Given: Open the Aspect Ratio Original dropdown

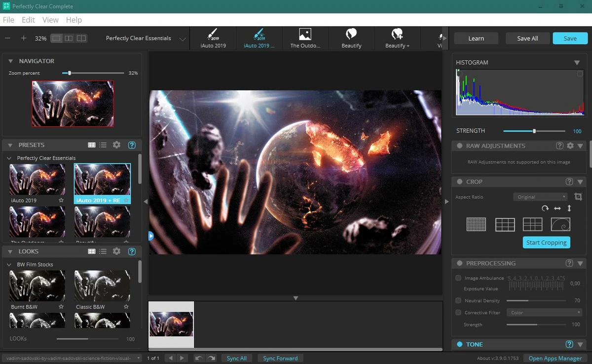Looking at the screenshot, I should (x=541, y=197).
